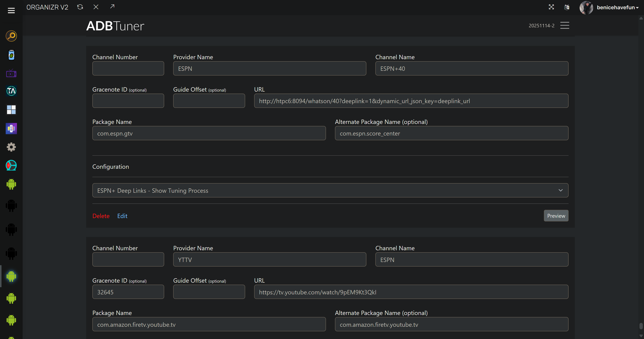Open the Organizr sidebar hamburger menu
644x339 pixels.
tap(11, 11)
